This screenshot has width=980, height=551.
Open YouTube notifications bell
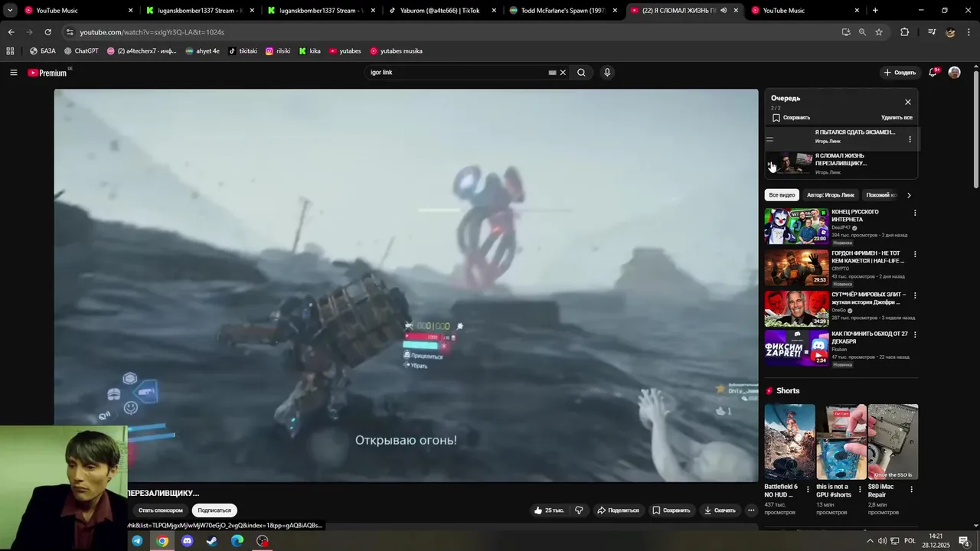click(933, 73)
